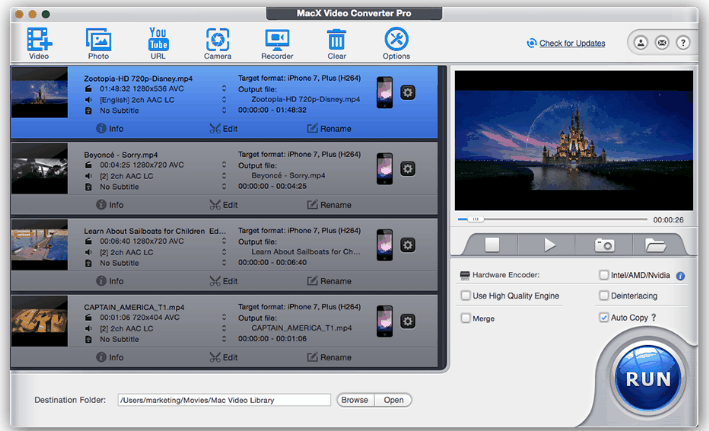The width and height of the screenshot is (709, 431).
Task: Change audio track stepper for Beyoncé Sorry
Action: click(x=224, y=176)
